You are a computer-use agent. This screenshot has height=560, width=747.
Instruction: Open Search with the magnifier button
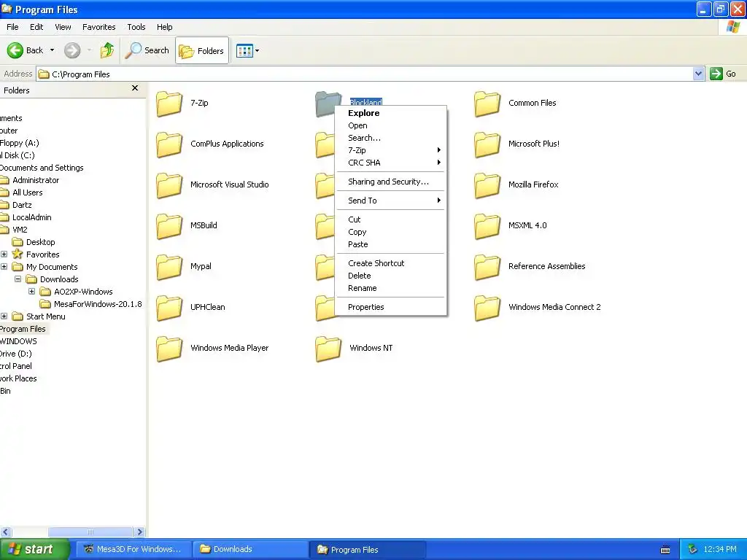pos(147,50)
